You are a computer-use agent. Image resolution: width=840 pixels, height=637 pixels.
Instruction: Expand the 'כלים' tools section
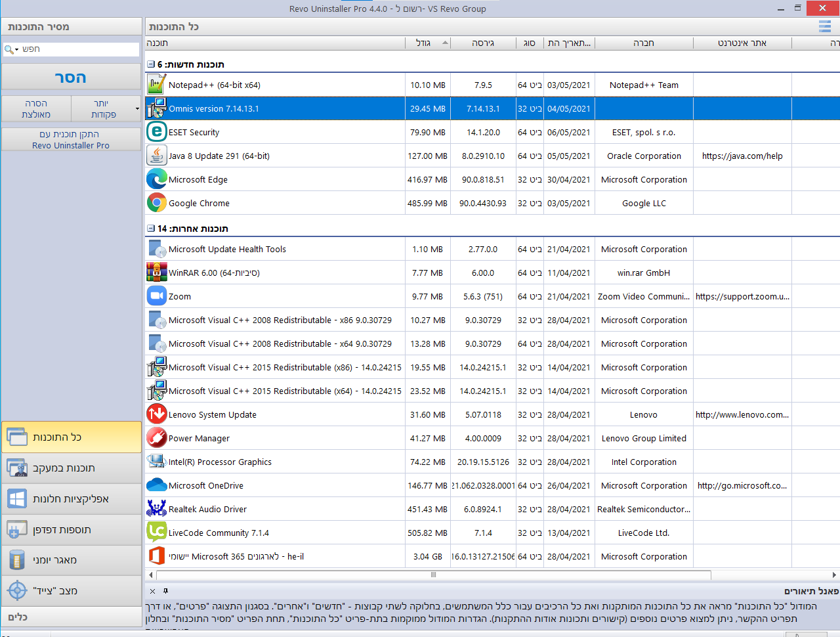click(x=72, y=617)
